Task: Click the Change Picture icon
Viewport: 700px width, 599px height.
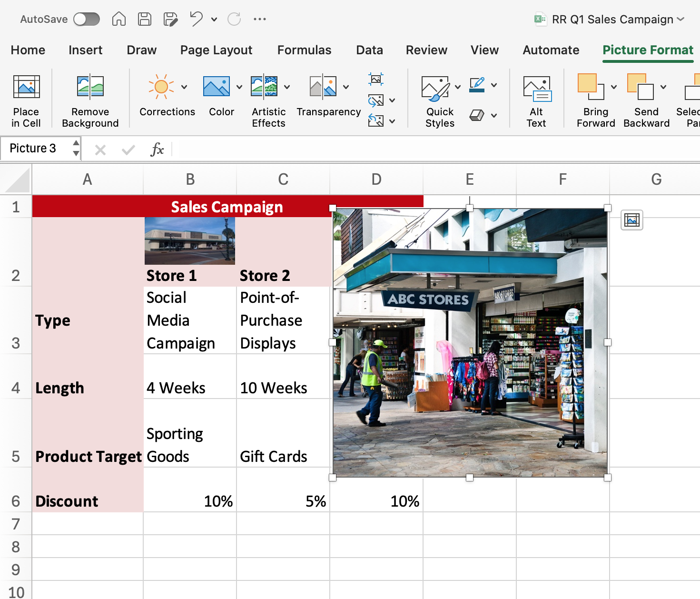Action: pyautogui.click(x=376, y=100)
